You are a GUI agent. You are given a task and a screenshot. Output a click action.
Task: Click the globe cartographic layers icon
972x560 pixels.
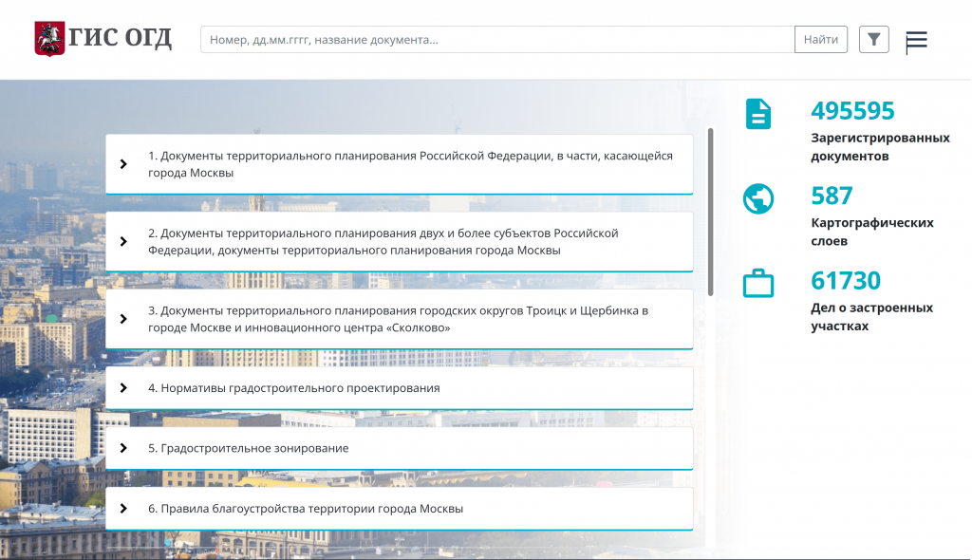[758, 199]
